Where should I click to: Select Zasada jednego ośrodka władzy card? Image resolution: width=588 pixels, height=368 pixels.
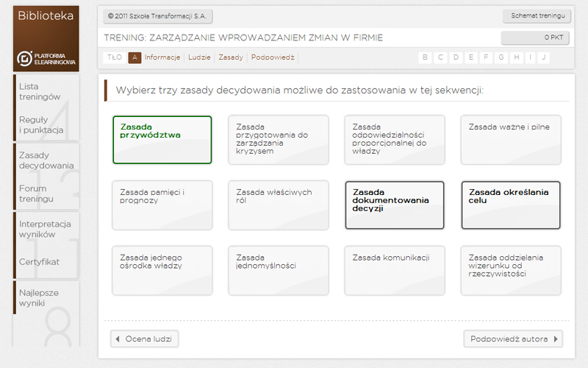coord(162,270)
